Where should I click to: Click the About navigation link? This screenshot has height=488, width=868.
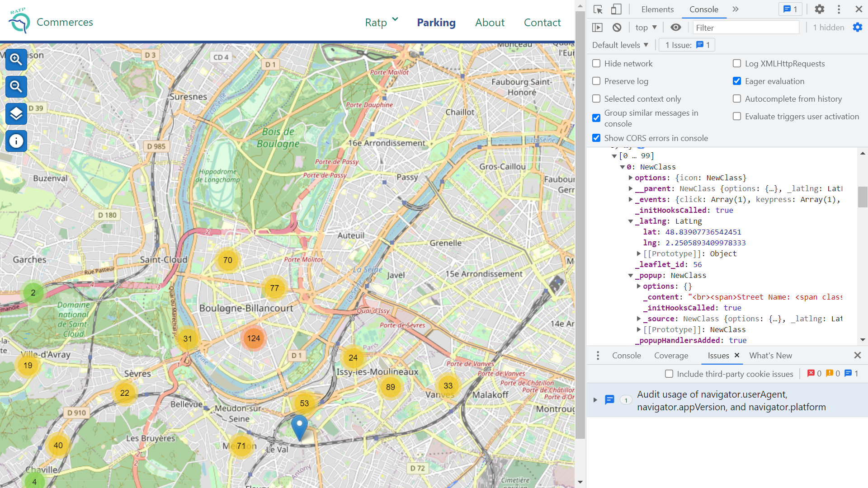point(490,22)
